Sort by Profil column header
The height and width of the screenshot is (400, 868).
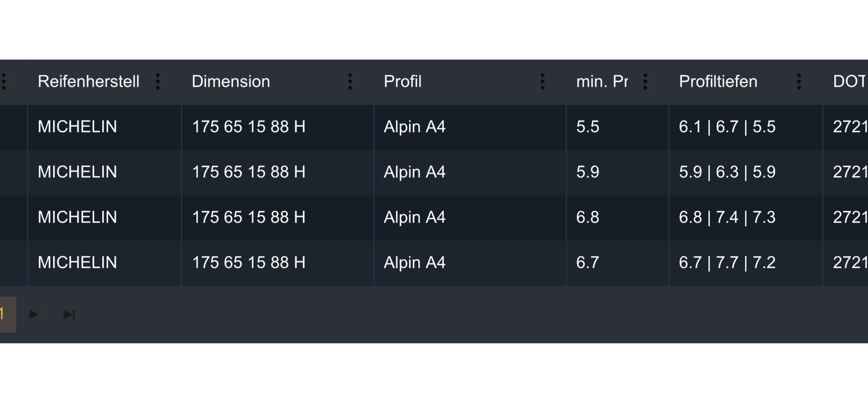click(x=403, y=81)
